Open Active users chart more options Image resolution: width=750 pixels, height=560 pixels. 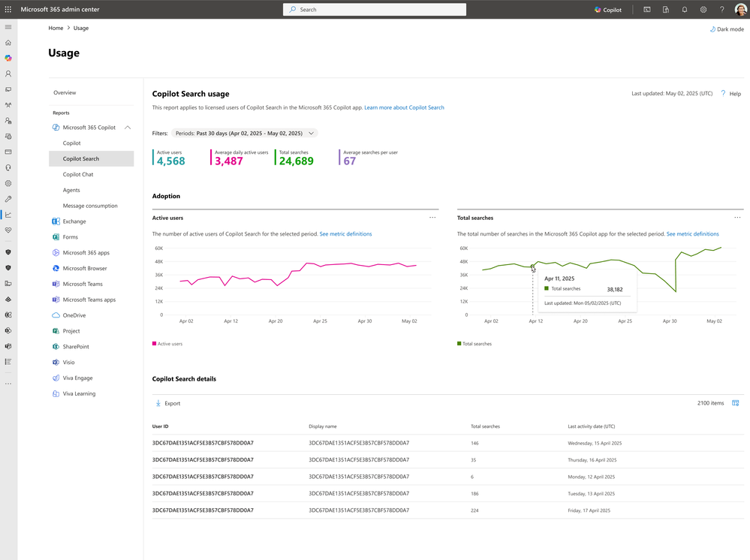(x=432, y=218)
